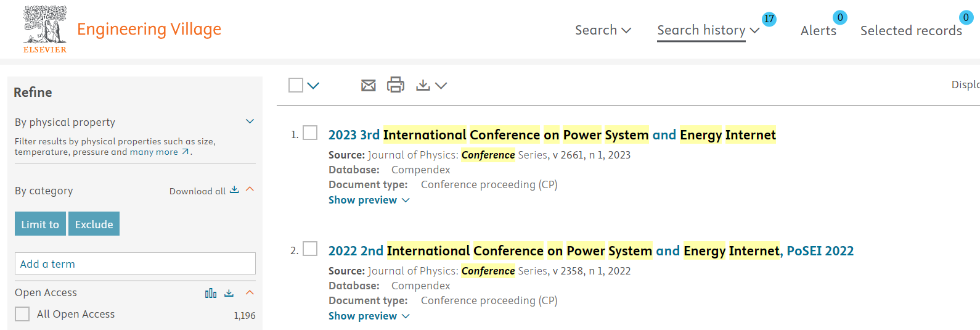Click Search history count badge 17

pos(769,19)
